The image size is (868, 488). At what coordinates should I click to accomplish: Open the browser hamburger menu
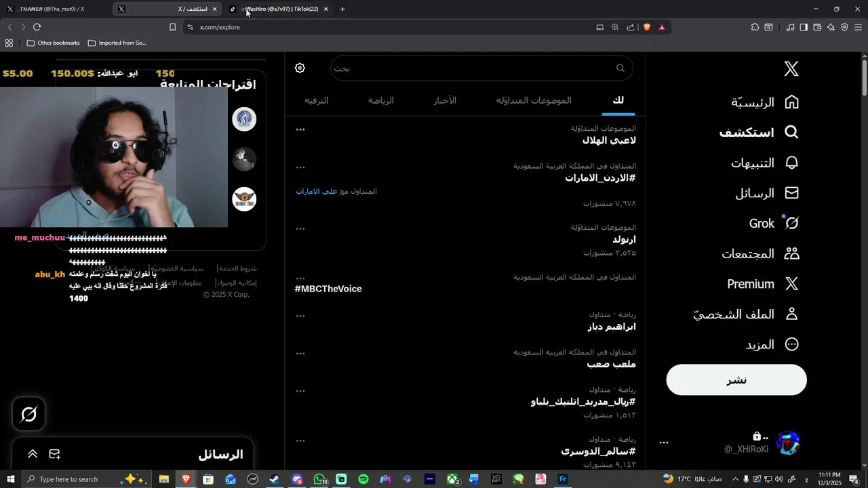[x=859, y=27]
